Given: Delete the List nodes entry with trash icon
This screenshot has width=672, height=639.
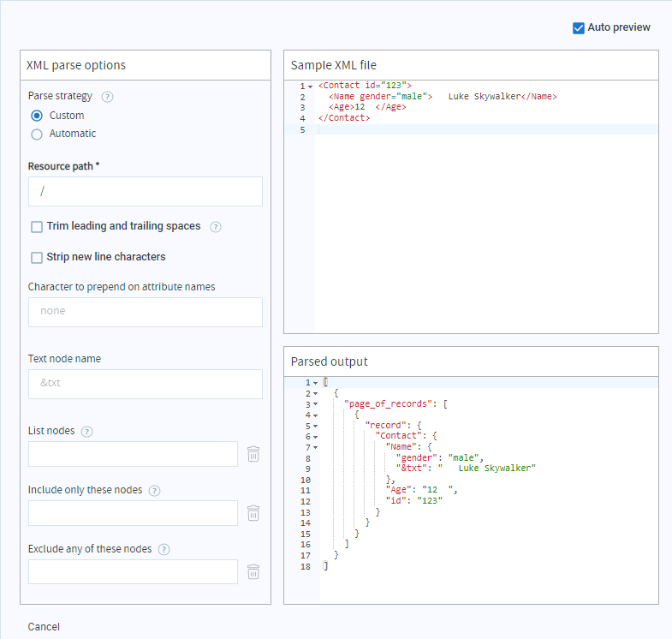Looking at the screenshot, I should point(253,454).
